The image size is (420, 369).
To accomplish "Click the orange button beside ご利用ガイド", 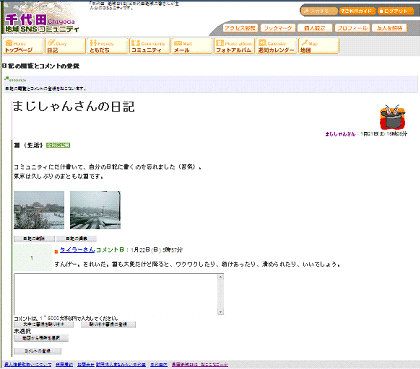I will pos(319,11).
